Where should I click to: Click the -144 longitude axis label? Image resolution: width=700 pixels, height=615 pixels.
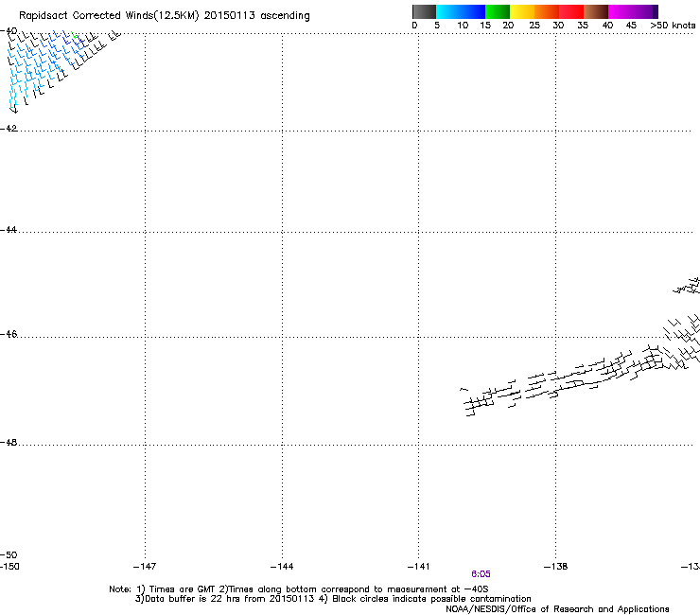point(282,567)
